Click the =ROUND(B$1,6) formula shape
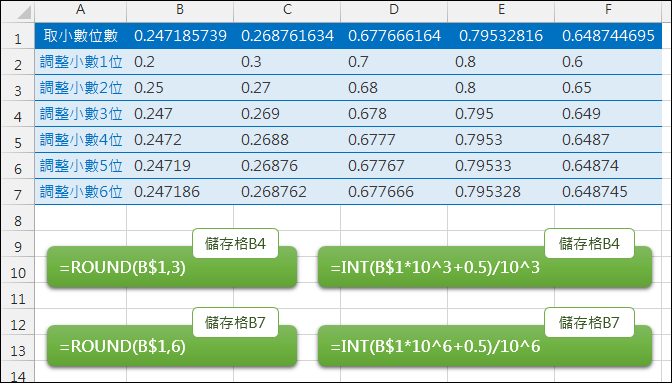This screenshot has height=383, width=672. tap(172, 346)
